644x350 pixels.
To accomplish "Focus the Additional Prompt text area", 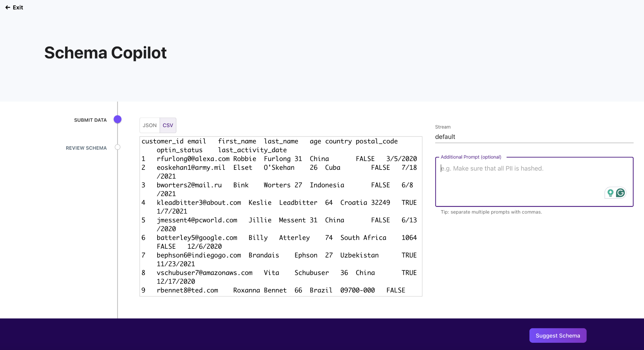I will pyautogui.click(x=534, y=182).
